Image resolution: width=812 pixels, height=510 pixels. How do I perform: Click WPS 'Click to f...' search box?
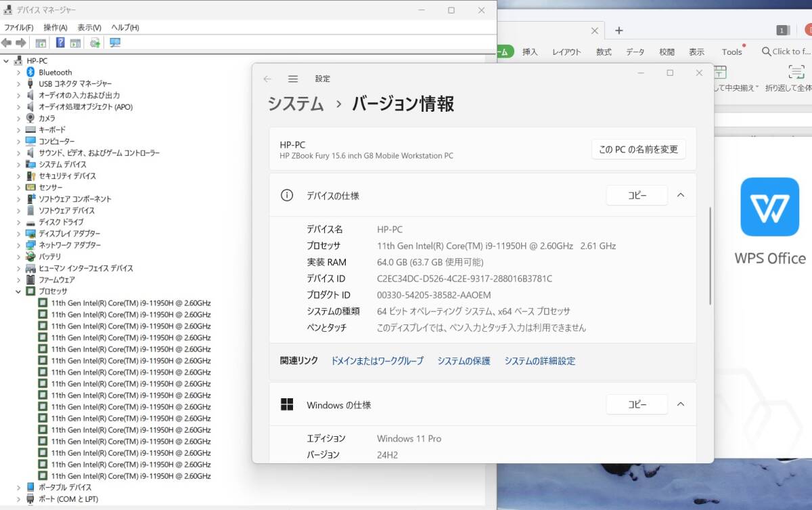tap(786, 51)
